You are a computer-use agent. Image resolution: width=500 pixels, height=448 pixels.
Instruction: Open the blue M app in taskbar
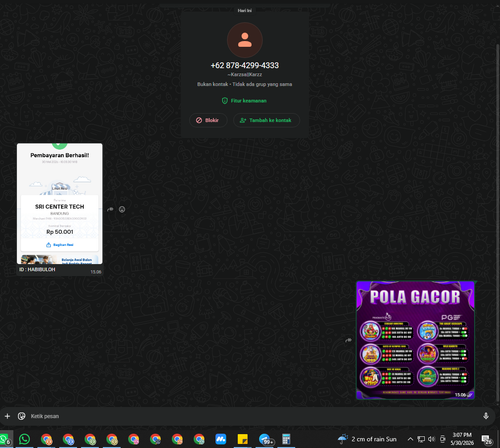(221, 439)
